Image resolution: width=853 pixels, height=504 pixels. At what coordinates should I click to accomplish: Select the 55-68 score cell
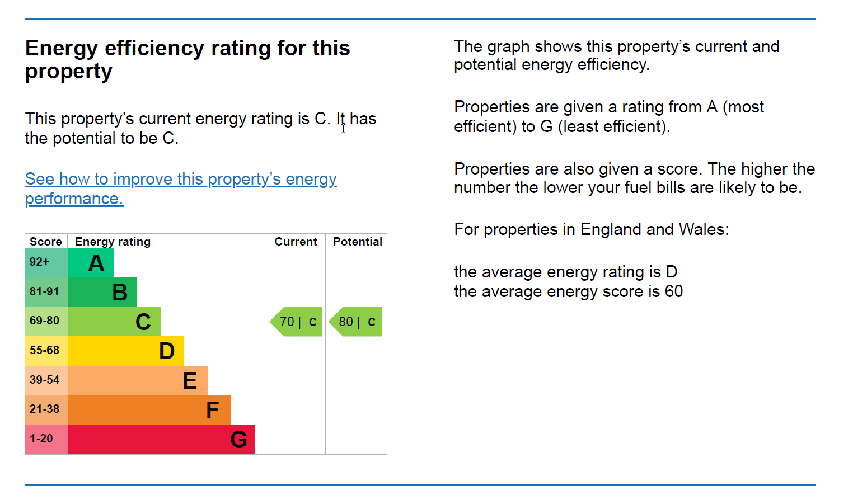tap(46, 351)
